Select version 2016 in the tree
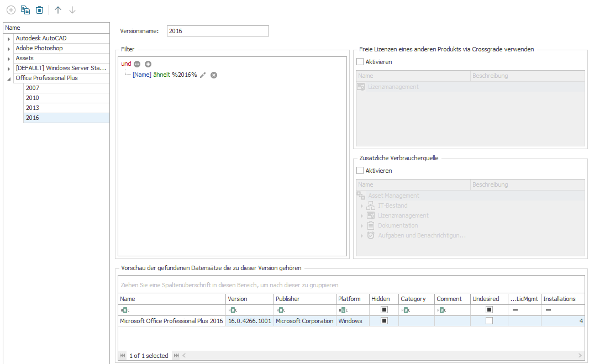 coord(66,118)
